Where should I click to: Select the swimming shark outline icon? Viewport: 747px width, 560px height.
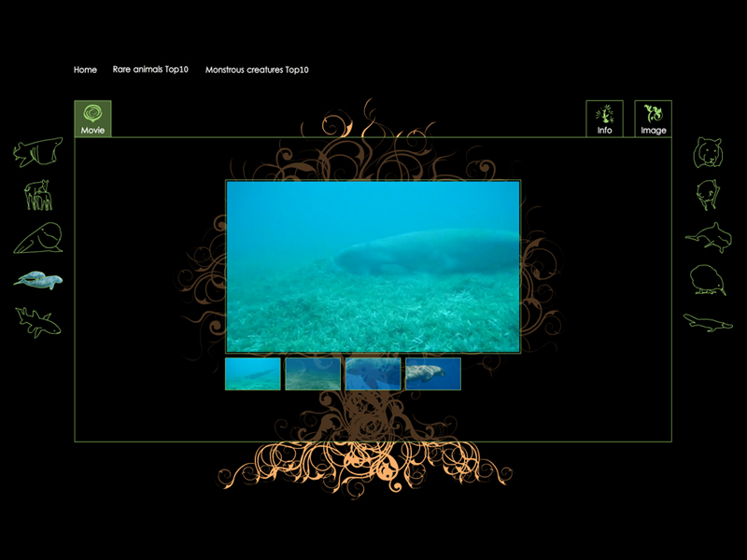[x=38, y=322]
